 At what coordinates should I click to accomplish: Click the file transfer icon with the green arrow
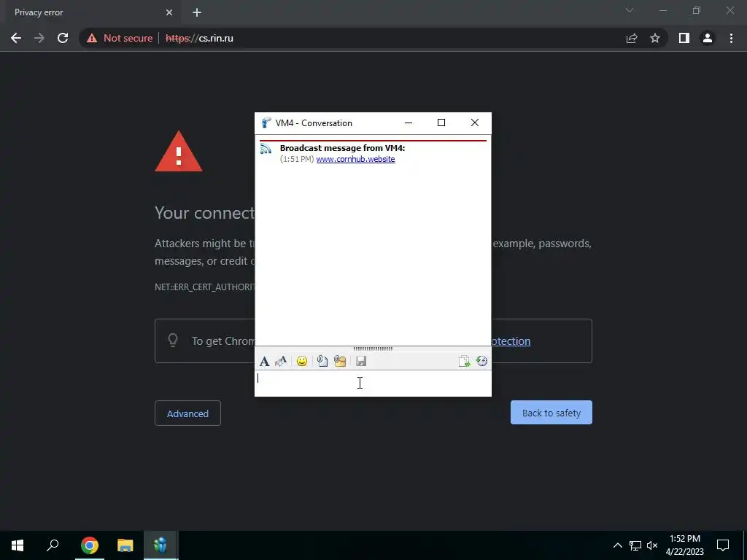(x=465, y=362)
